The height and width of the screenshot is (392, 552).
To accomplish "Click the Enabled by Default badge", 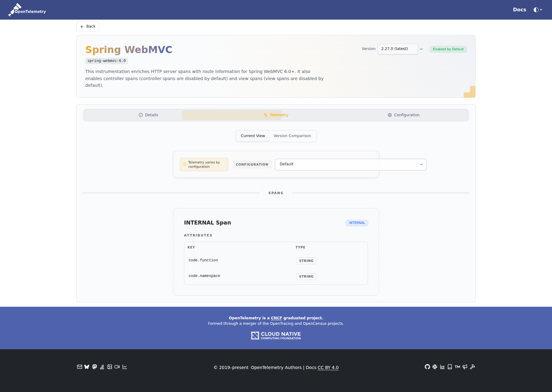I will 448,49.
